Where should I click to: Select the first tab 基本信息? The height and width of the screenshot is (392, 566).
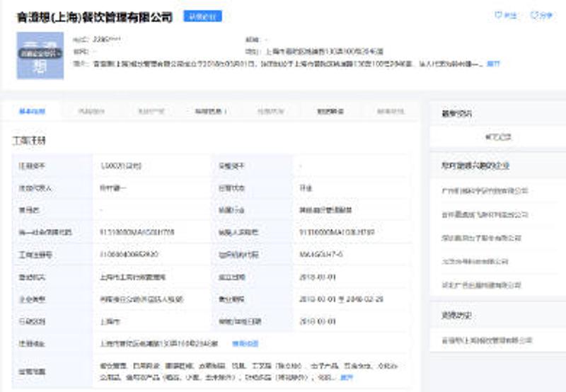[32, 111]
